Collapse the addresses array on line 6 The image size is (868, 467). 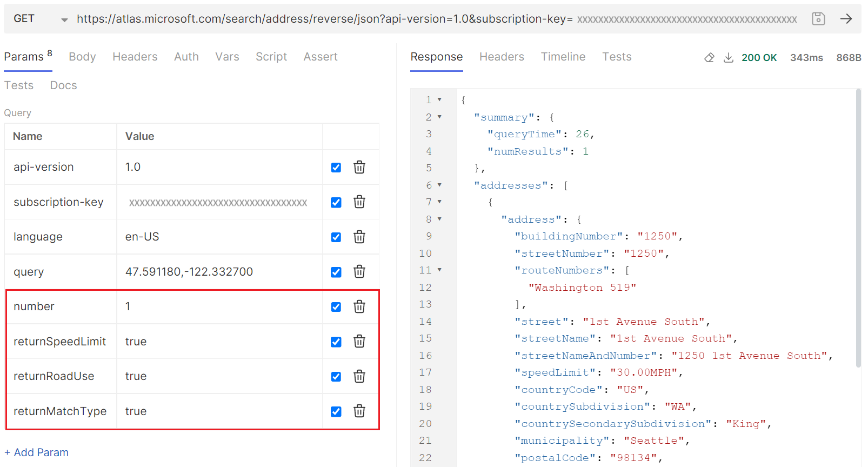439,185
